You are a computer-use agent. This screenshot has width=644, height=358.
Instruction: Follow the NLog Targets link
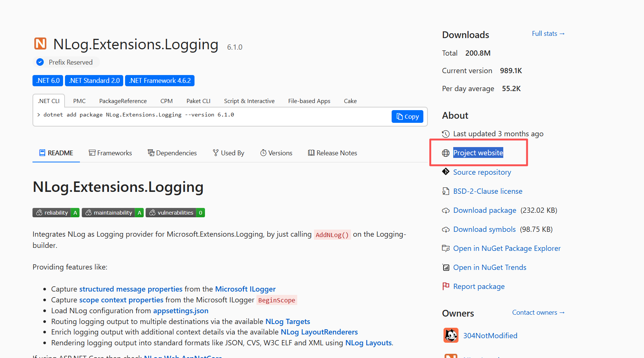point(287,321)
